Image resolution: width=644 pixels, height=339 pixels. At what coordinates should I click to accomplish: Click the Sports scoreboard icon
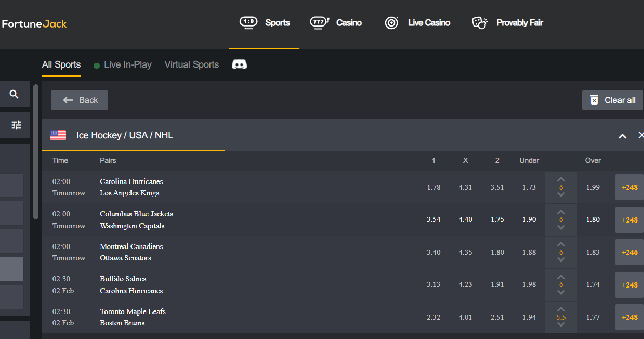tap(248, 22)
